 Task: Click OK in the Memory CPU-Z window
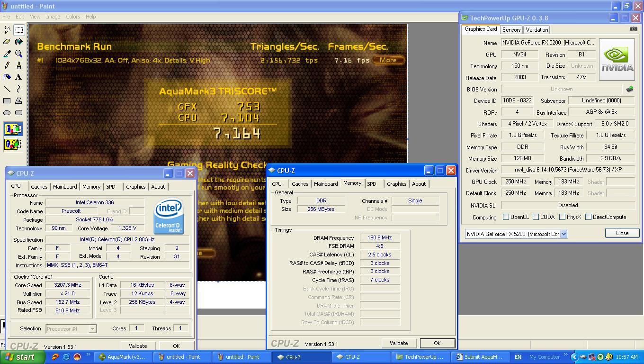click(437, 343)
